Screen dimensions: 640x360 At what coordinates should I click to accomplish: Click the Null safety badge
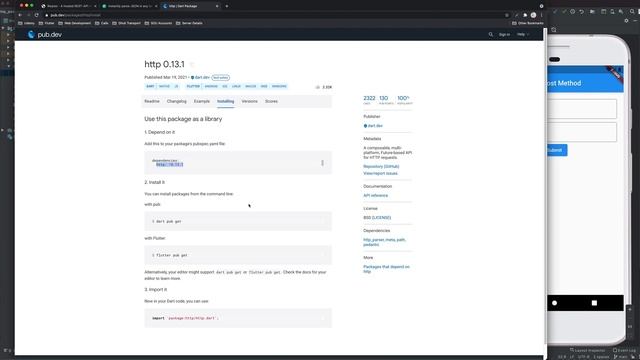click(x=220, y=78)
